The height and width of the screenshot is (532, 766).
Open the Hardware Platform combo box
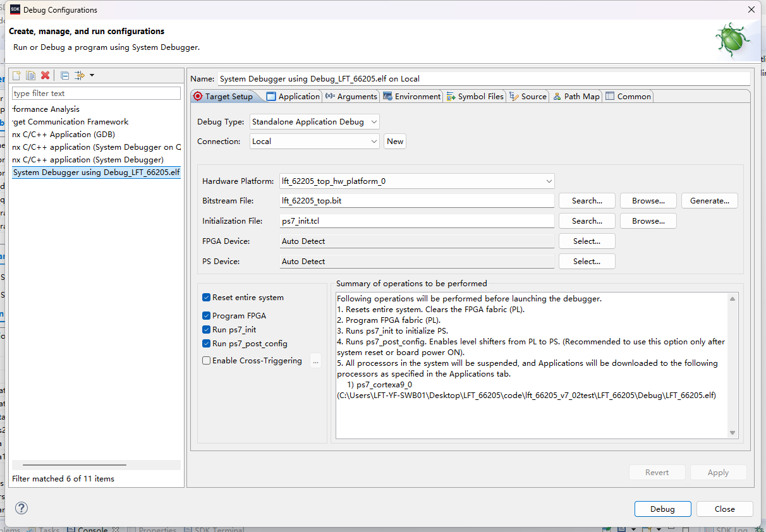[x=417, y=181]
